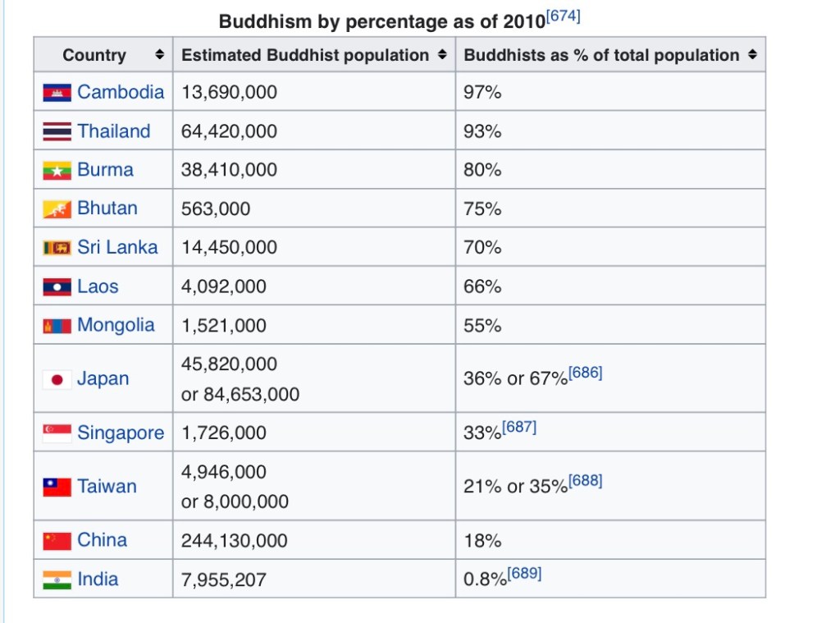Click the Japan flag icon

57,379
